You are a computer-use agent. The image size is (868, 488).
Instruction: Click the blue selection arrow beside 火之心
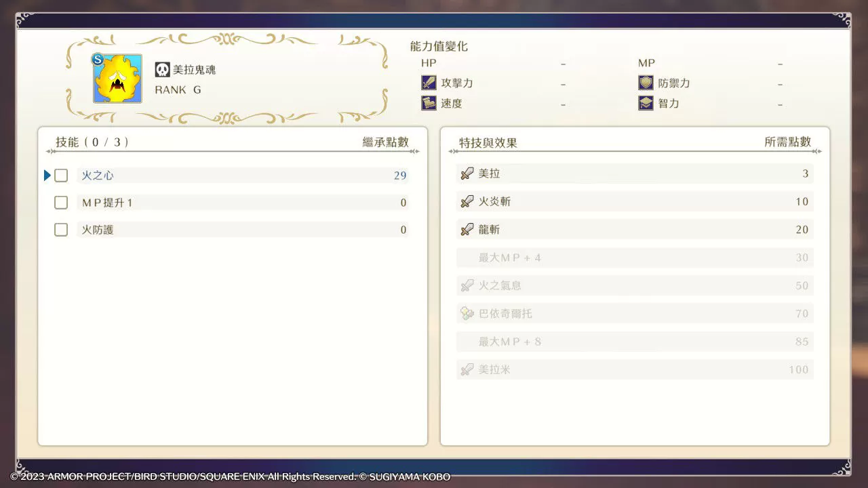(x=47, y=176)
